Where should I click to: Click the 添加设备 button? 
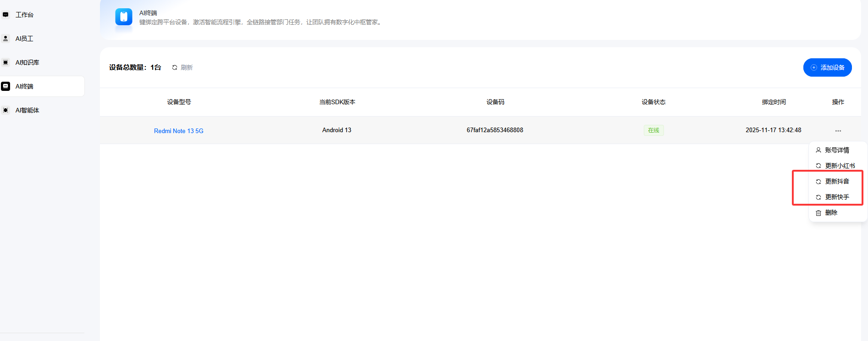click(827, 67)
